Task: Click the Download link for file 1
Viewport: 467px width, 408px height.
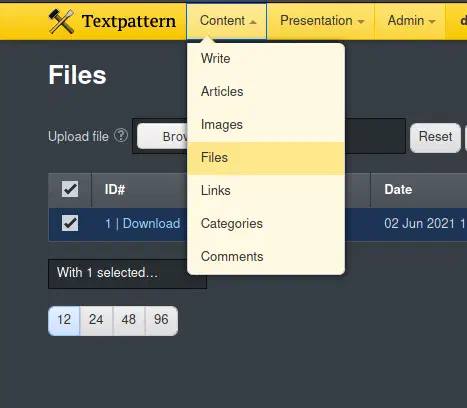Action: point(151,223)
